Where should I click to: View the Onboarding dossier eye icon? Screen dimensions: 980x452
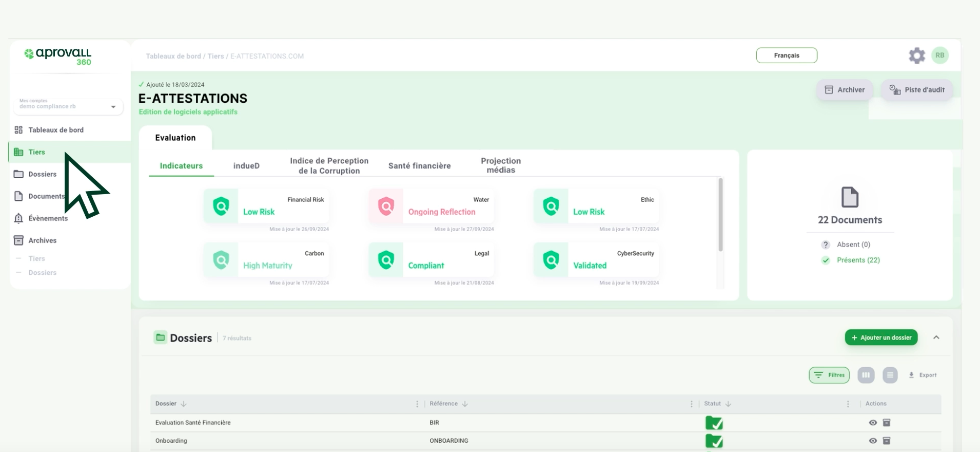point(873,441)
